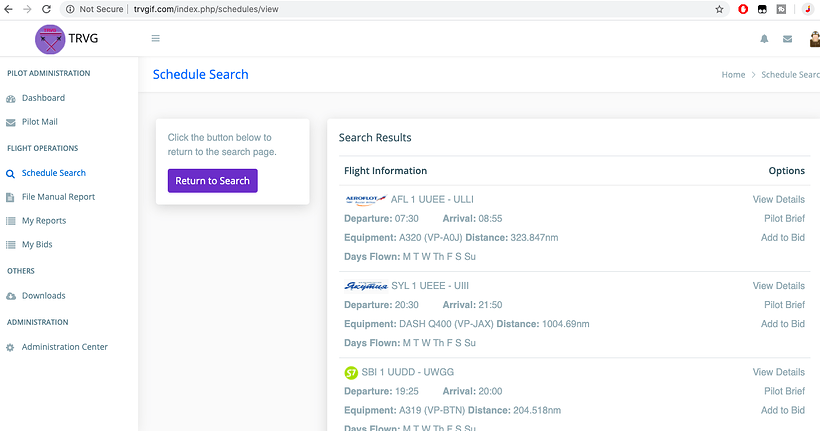Go to My Reports
The width and height of the screenshot is (820, 431).
[x=44, y=221]
